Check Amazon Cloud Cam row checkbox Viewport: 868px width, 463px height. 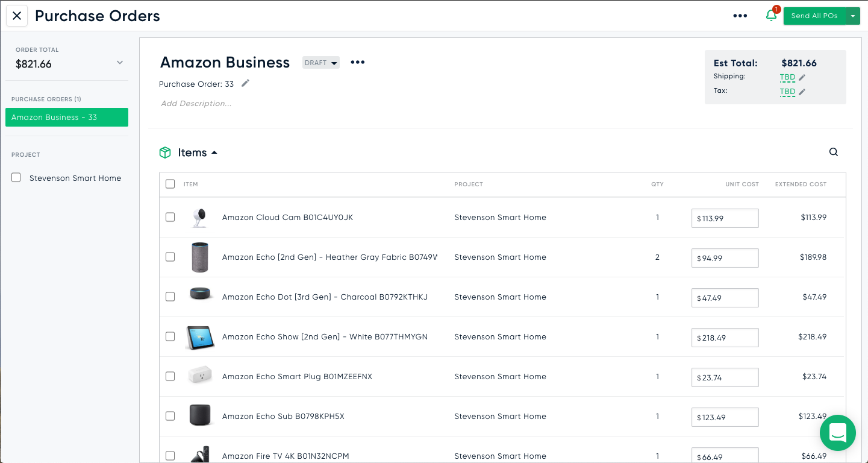pyautogui.click(x=170, y=217)
